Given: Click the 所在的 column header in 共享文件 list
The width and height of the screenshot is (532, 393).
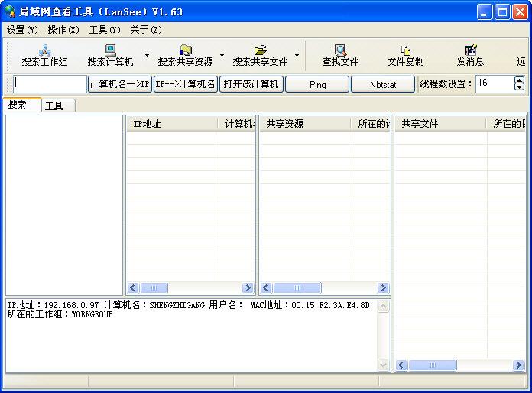Looking at the screenshot, I should click(x=506, y=124).
